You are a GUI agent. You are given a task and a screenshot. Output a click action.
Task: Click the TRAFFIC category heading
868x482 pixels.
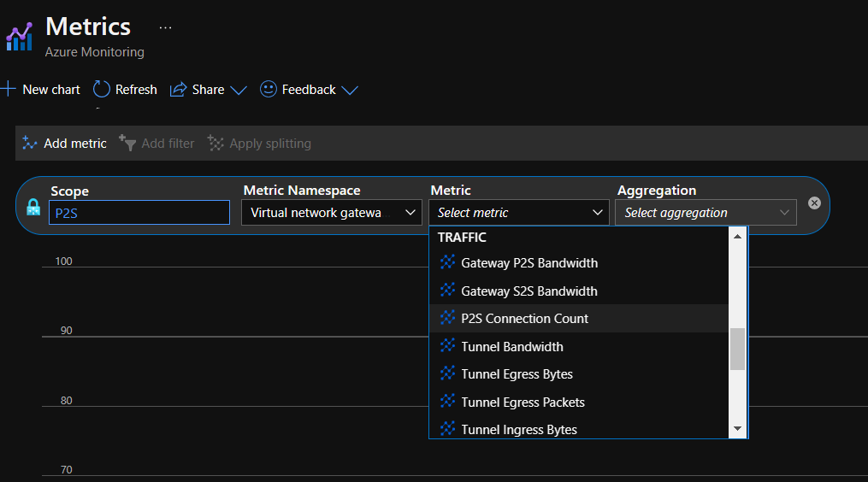click(462, 238)
